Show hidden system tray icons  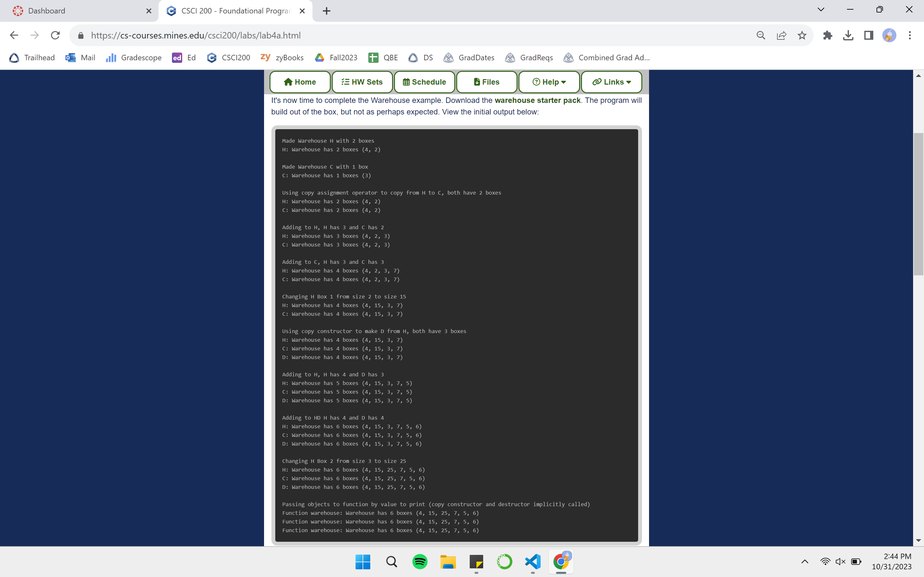[805, 561]
